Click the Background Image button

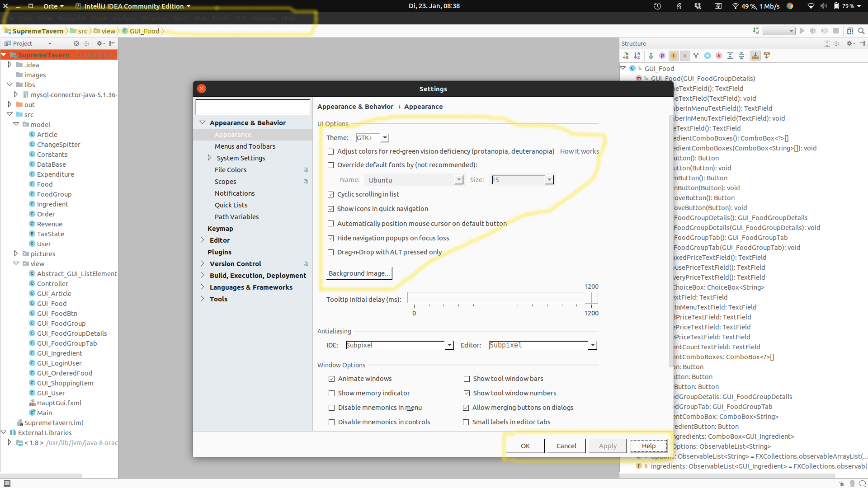[359, 273]
